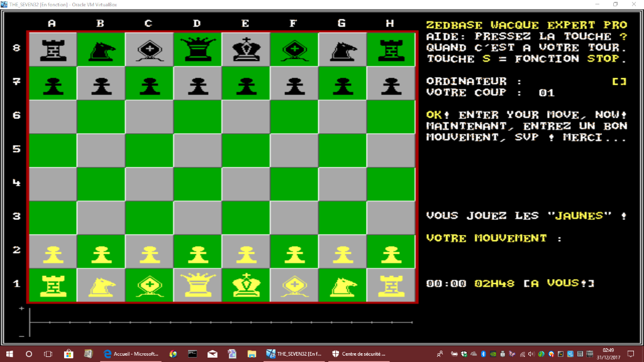Screen dimensions: 644x362
Task: Click the VOTRE MOUVEMENT input prompt
Action: (x=494, y=238)
